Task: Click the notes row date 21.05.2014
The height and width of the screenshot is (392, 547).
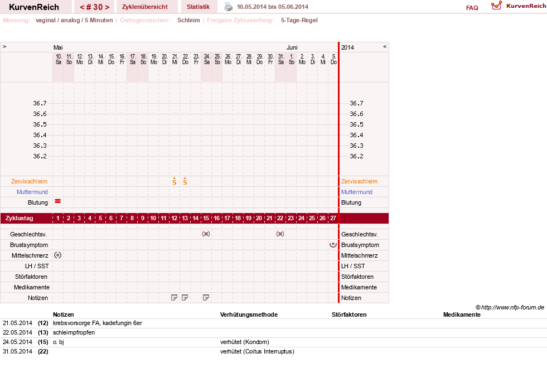Action: pyautogui.click(x=17, y=323)
